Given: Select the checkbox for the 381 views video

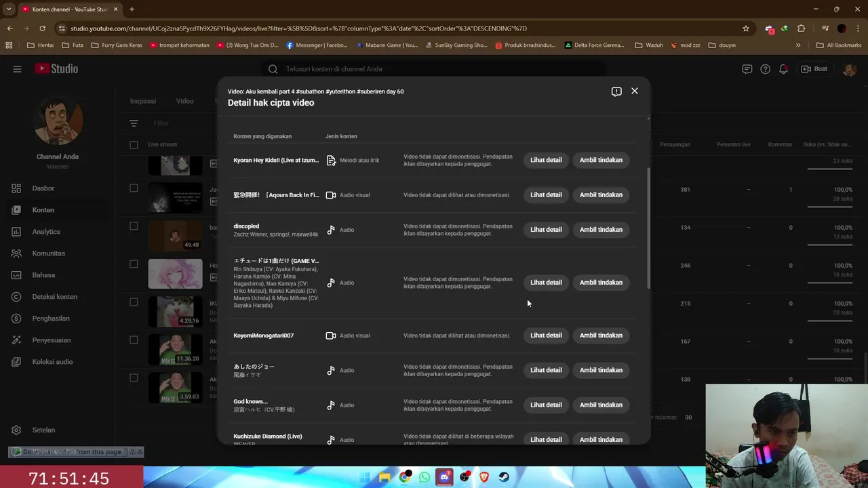Looking at the screenshot, I should click(134, 188).
